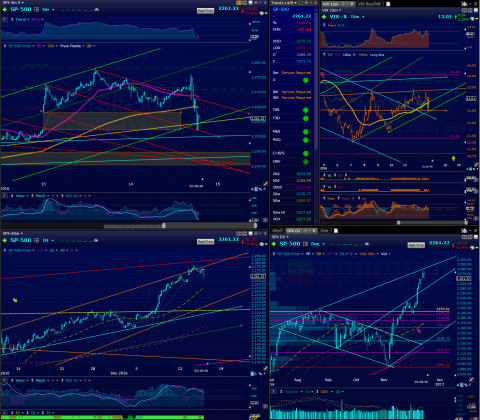This screenshot has height=420, width=480.
Task: Open the chart settings globe icon in the top-left chart
Action: point(262,13)
